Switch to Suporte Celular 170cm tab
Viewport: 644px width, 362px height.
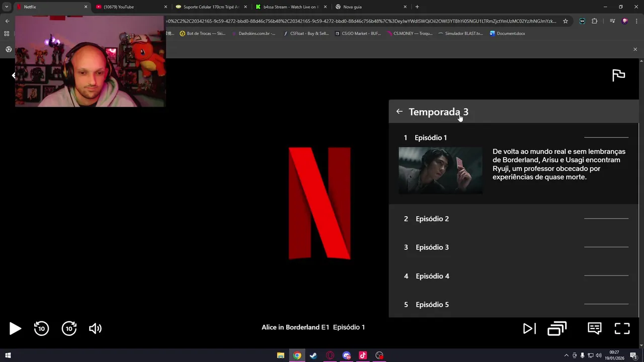click(210, 7)
